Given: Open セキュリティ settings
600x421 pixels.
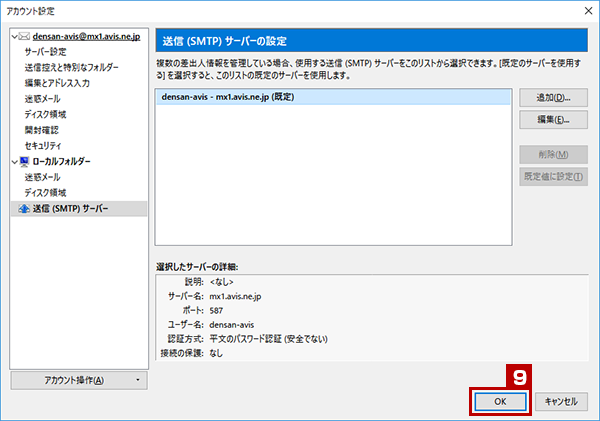Looking at the screenshot, I should click(x=43, y=146).
